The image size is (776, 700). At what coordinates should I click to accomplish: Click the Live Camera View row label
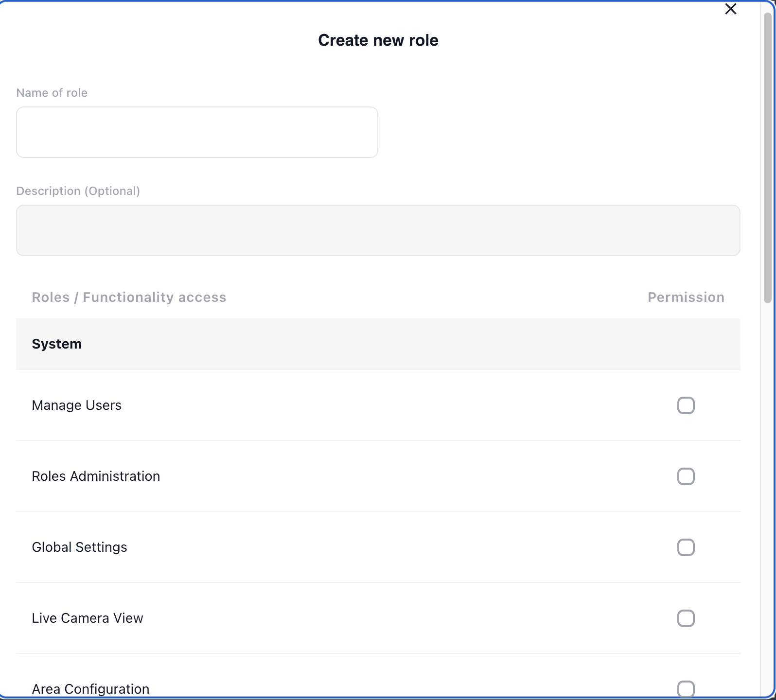[88, 618]
